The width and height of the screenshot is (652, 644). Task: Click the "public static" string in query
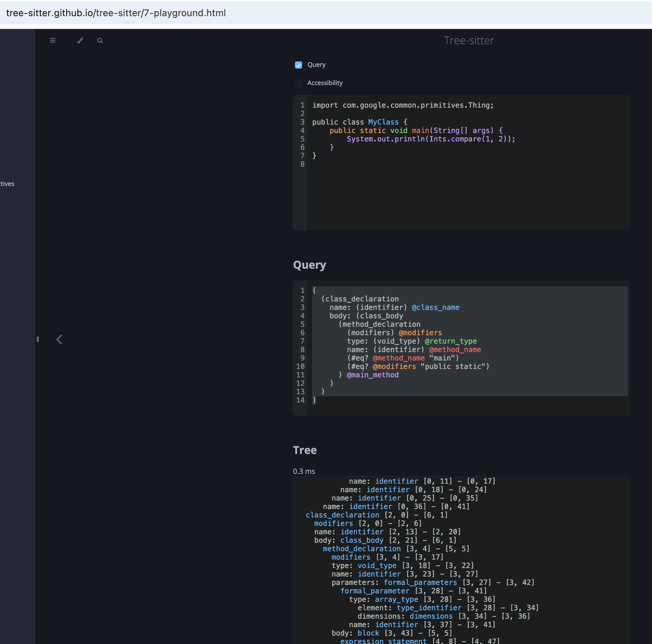[453, 367]
